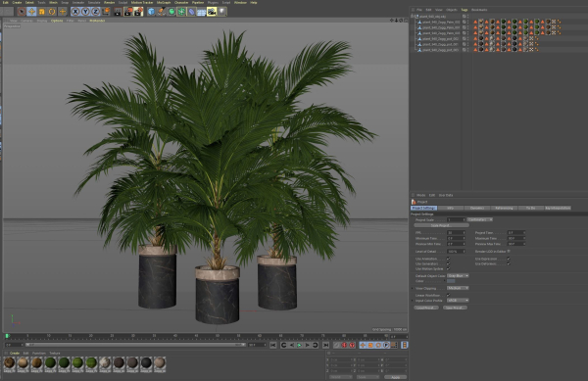588x381 pixels.
Task: Play the animation forward
Action: point(299,345)
